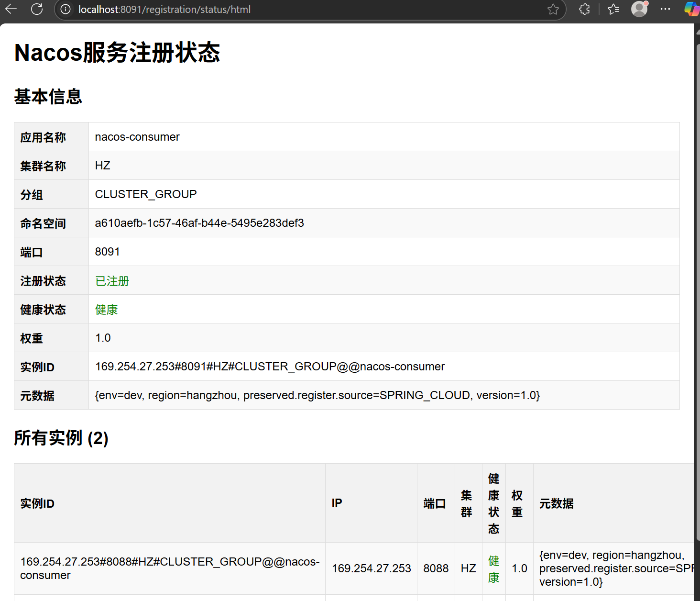This screenshot has width=700, height=601.
Task: Select the 端口 label in basic info
Action: pyautogui.click(x=52, y=252)
